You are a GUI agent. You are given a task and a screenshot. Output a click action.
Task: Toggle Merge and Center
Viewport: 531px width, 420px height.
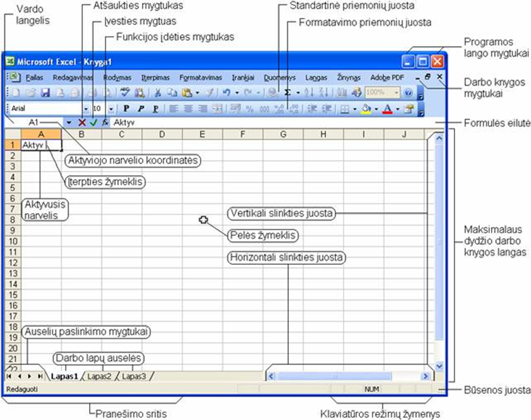pos(217,109)
